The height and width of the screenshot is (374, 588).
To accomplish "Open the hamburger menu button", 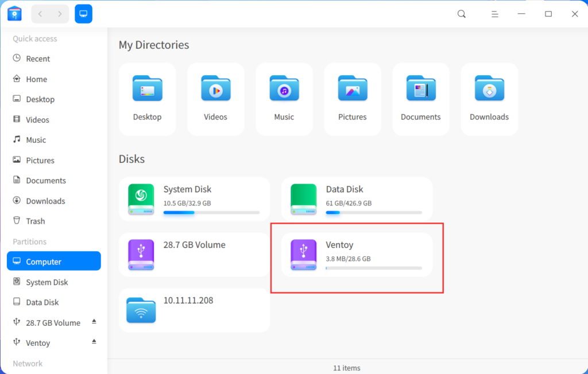I will tap(494, 13).
